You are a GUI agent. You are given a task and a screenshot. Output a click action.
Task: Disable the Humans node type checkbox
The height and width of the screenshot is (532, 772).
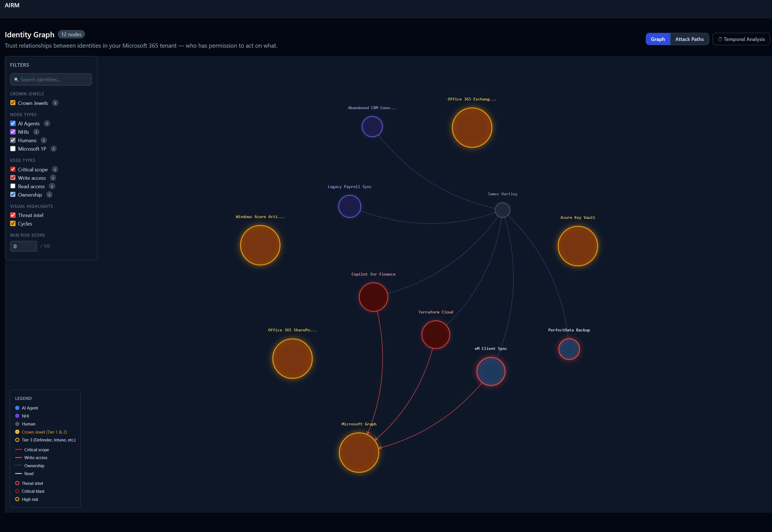coord(13,140)
